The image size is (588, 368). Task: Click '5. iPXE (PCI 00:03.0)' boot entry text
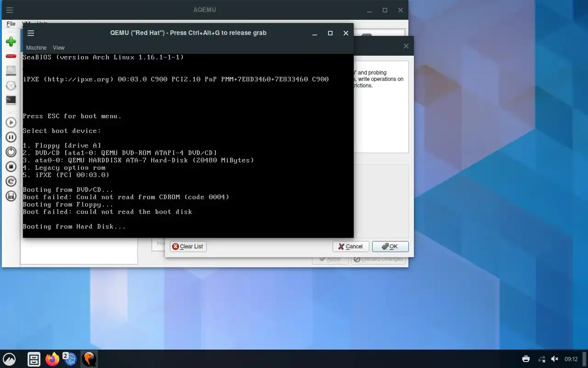pyautogui.click(x=66, y=175)
